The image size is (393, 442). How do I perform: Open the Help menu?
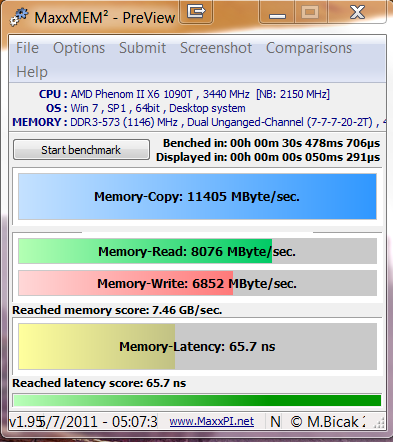32,72
